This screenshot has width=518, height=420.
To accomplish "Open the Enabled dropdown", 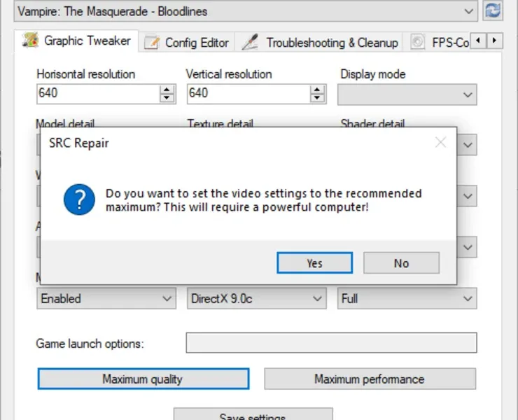I will [106, 299].
